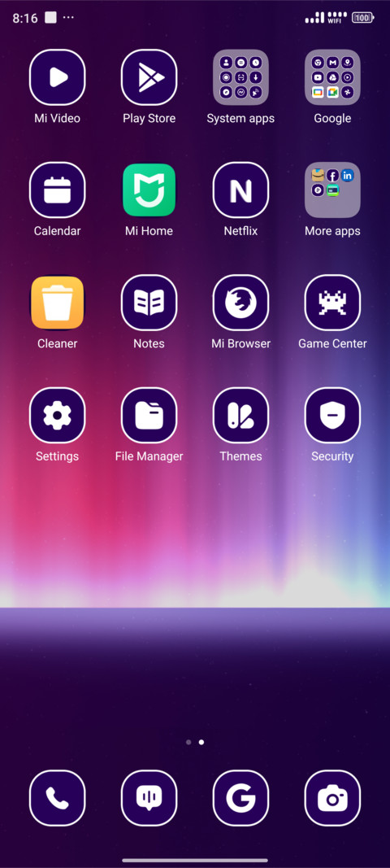Open the Camera from the dock
This screenshot has width=390, height=868.
(x=332, y=798)
